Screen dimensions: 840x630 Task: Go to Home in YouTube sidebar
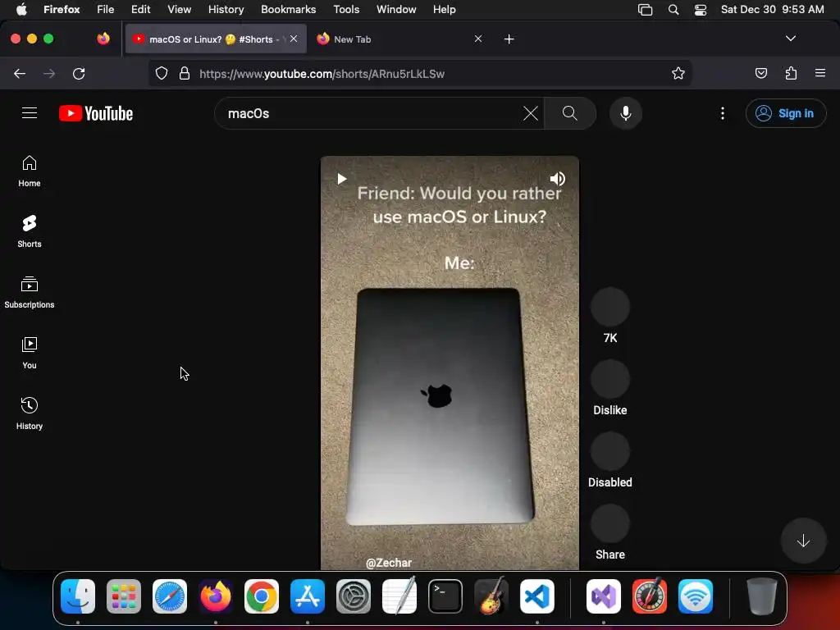point(30,171)
